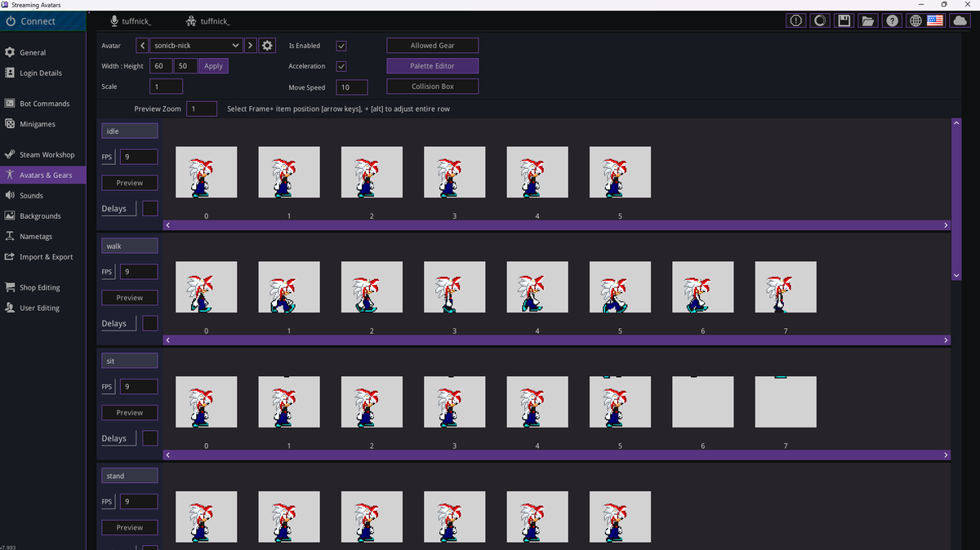This screenshot has height=550, width=980.
Task: Open the cloud sync icon
Action: pyautogui.click(x=959, y=20)
